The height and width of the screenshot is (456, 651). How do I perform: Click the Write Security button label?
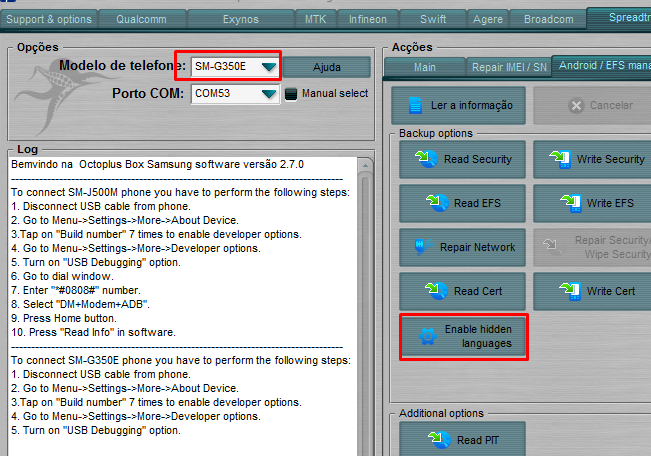point(610,159)
